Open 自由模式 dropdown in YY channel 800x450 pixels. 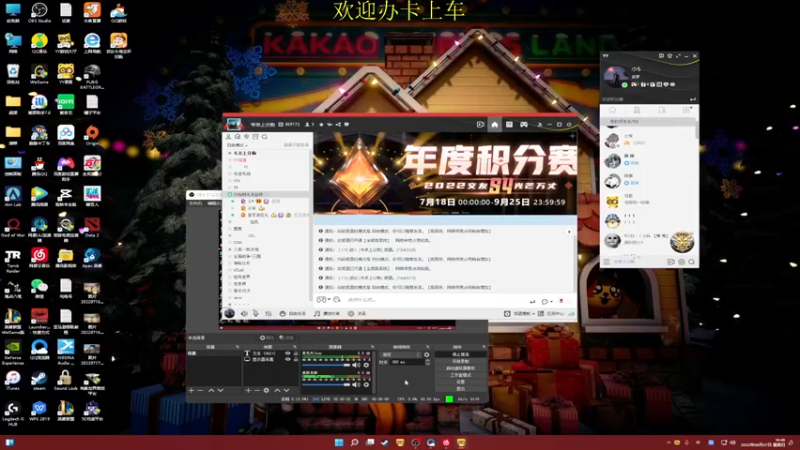(237, 145)
